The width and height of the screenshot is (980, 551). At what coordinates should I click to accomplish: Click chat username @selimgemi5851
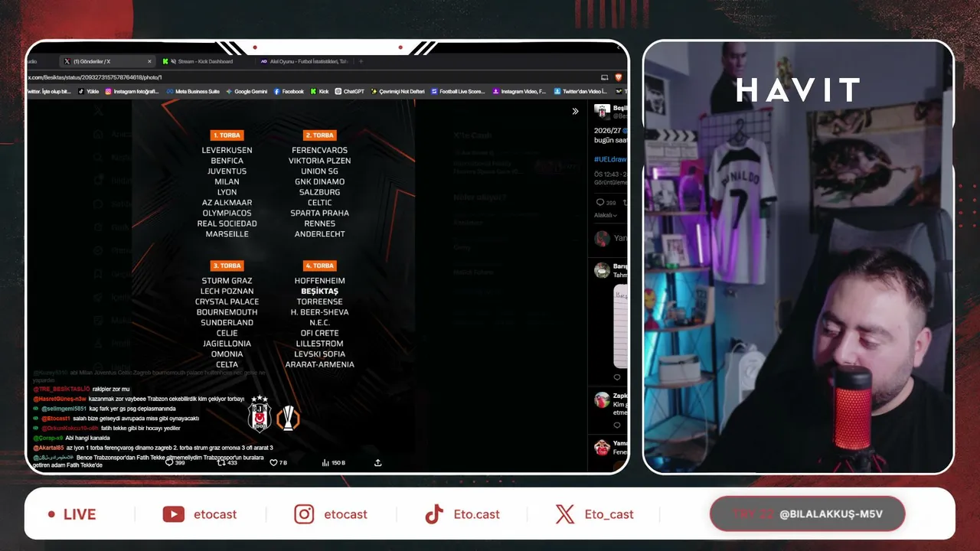point(64,409)
